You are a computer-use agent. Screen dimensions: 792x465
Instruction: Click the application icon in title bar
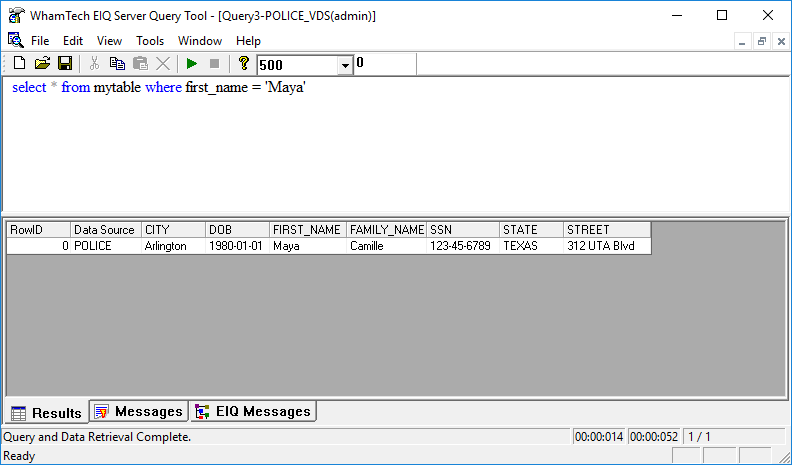click(x=16, y=16)
